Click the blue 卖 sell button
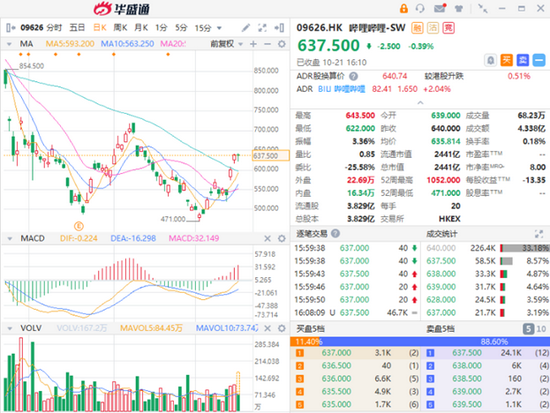Viewport: 550px width, 413px height. [x=523, y=60]
